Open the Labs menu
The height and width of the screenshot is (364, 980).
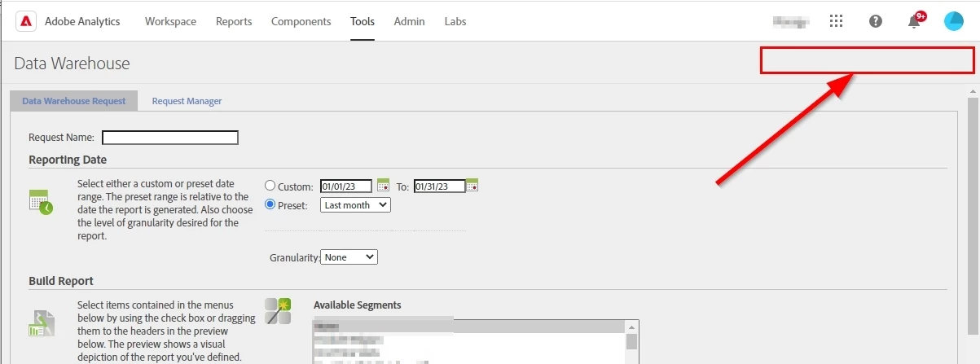point(455,21)
